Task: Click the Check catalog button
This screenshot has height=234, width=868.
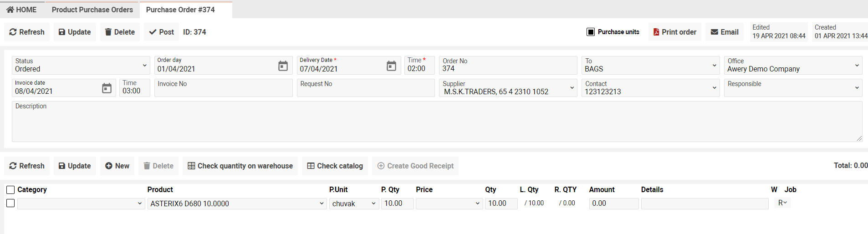Action: point(335,166)
